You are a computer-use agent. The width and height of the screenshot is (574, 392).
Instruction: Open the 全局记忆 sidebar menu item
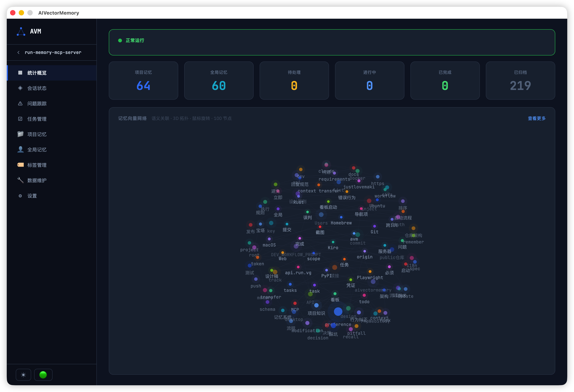37,150
